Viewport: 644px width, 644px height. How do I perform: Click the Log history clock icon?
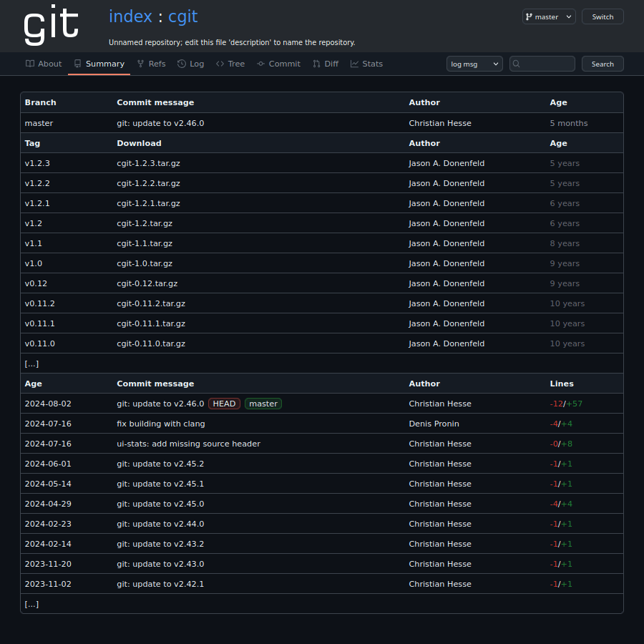point(182,64)
